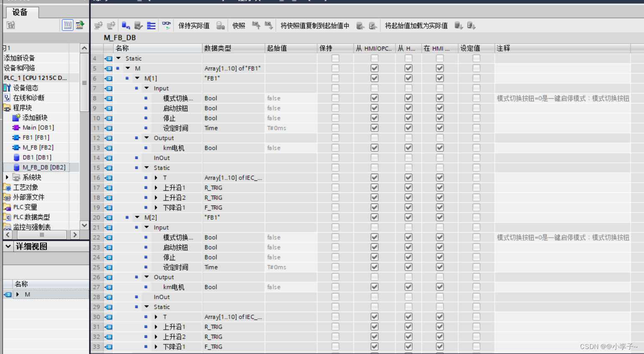The height and width of the screenshot is (354, 644).
Task: Toggle 保持 checkbox for M[1] 启动按钮 row
Action: 335,108
